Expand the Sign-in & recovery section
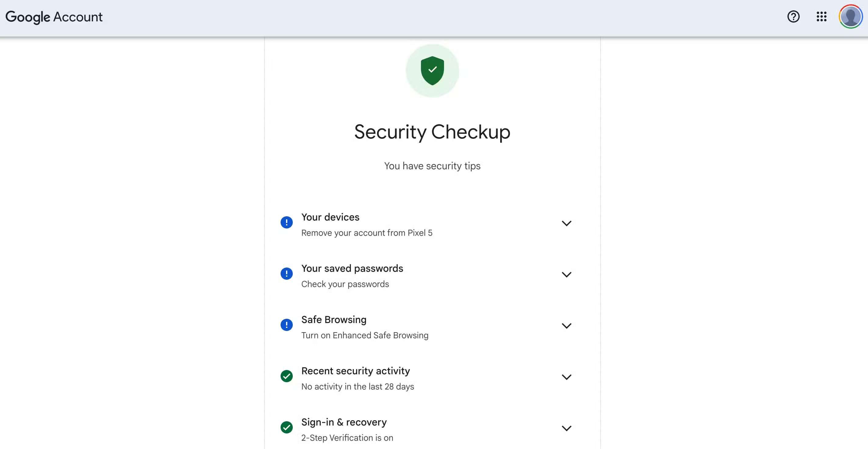Screen dimensions: 868x449 click(x=566, y=428)
